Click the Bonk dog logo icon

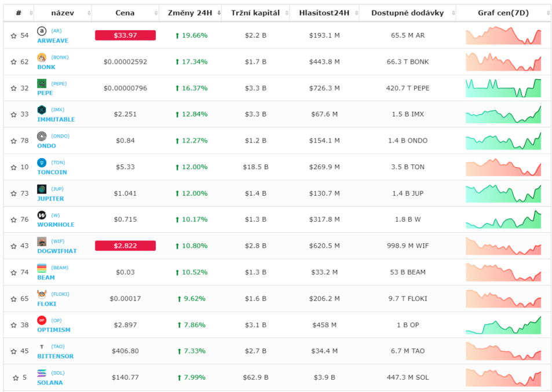pyautogui.click(x=42, y=57)
